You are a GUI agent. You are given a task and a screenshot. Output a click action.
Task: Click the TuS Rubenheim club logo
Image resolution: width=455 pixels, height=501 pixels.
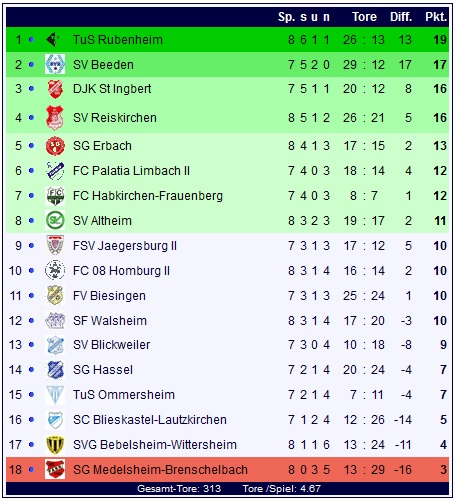pyautogui.click(x=53, y=40)
